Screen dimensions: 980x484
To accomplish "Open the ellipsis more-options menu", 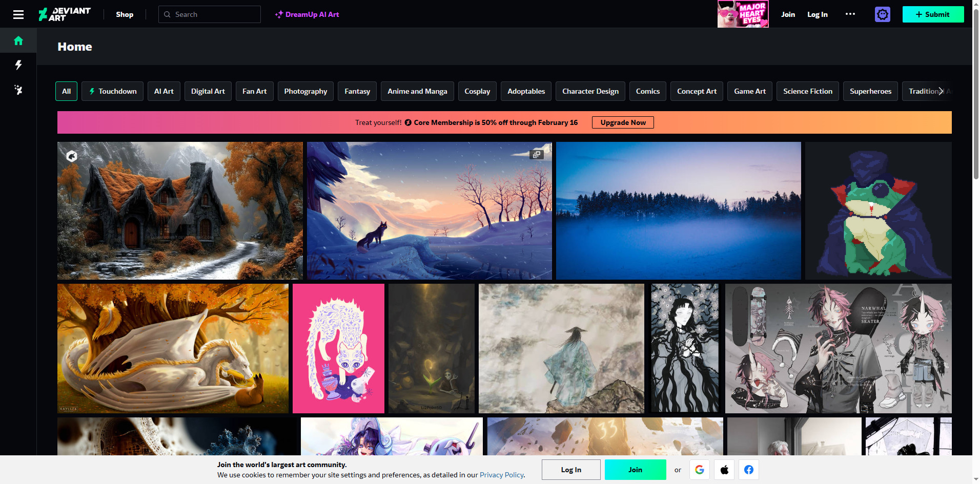I will pos(850,14).
